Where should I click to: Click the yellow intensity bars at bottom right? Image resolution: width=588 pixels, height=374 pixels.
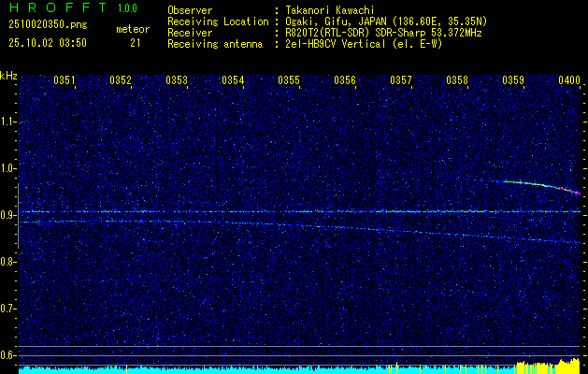547,365
